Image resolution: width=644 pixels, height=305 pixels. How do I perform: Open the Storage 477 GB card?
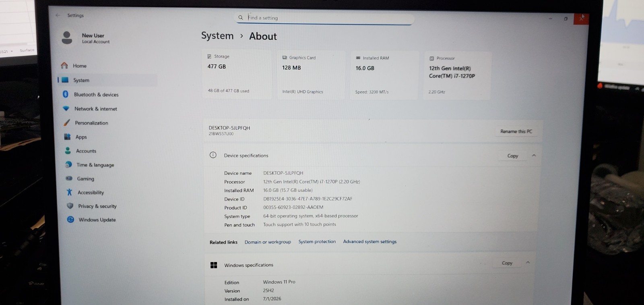pyautogui.click(x=237, y=74)
